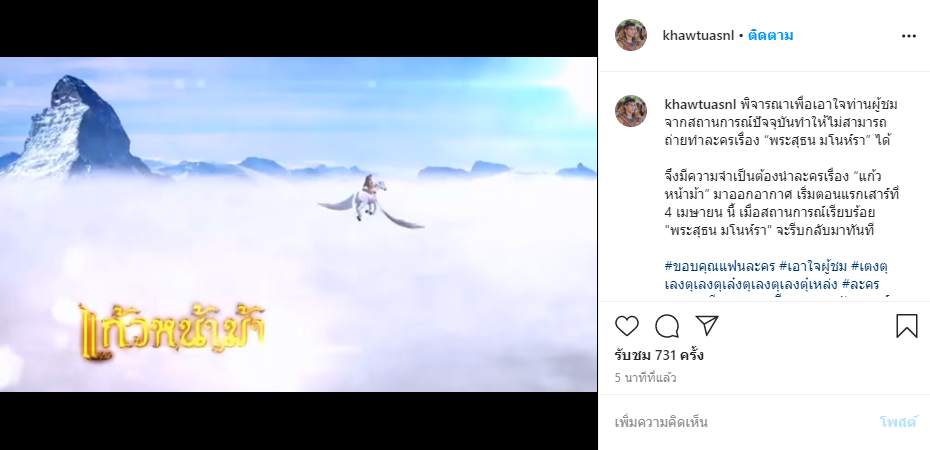Share the post with the paper plane icon
The image size is (930, 450).
click(707, 325)
